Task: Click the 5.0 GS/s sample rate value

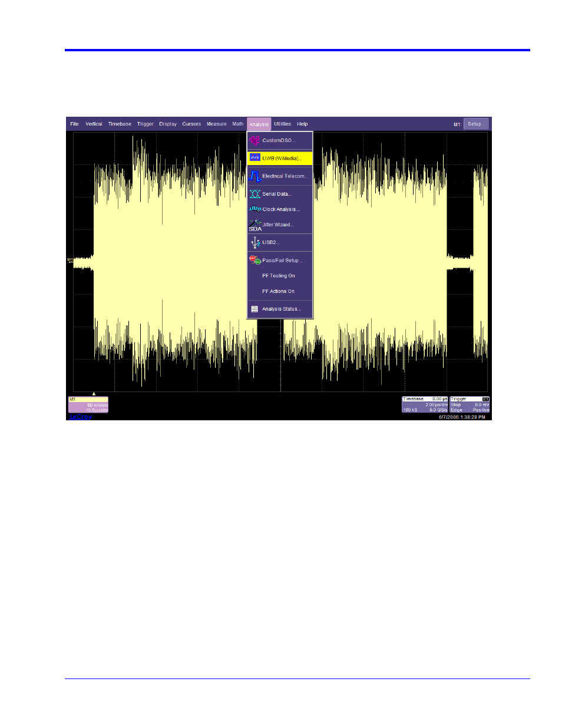Action: point(438,410)
